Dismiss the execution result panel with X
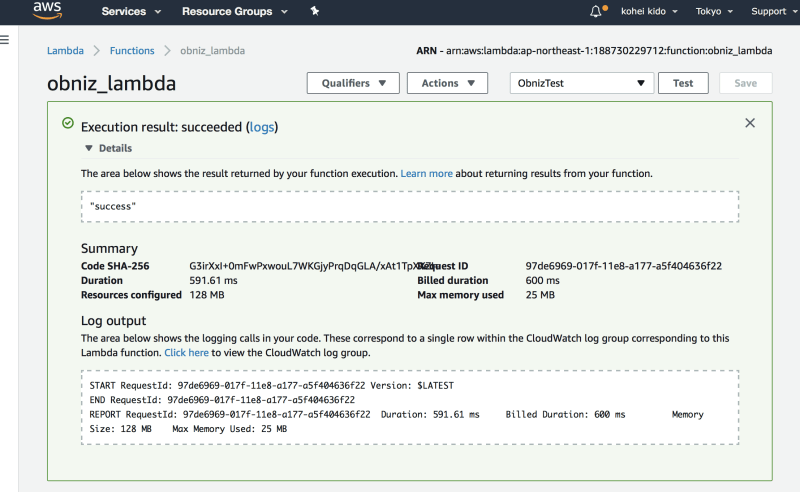Image resolution: width=800 pixels, height=492 pixels. click(x=750, y=123)
